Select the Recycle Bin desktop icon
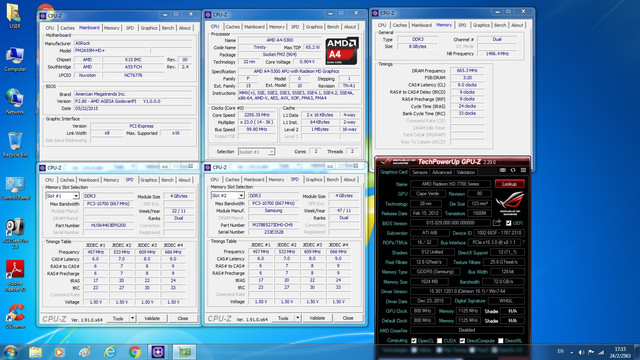The height and width of the screenshot is (360, 640). pos(15,145)
